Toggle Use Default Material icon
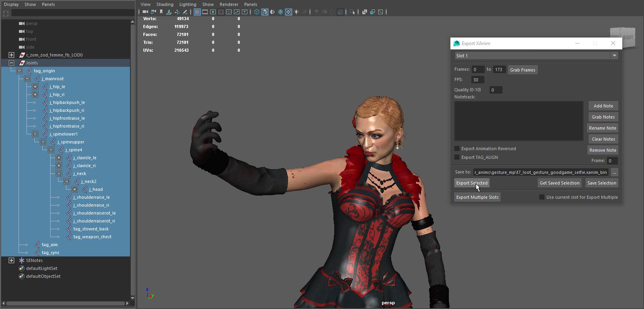This screenshot has width=644, height=309. click(x=273, y=12)
